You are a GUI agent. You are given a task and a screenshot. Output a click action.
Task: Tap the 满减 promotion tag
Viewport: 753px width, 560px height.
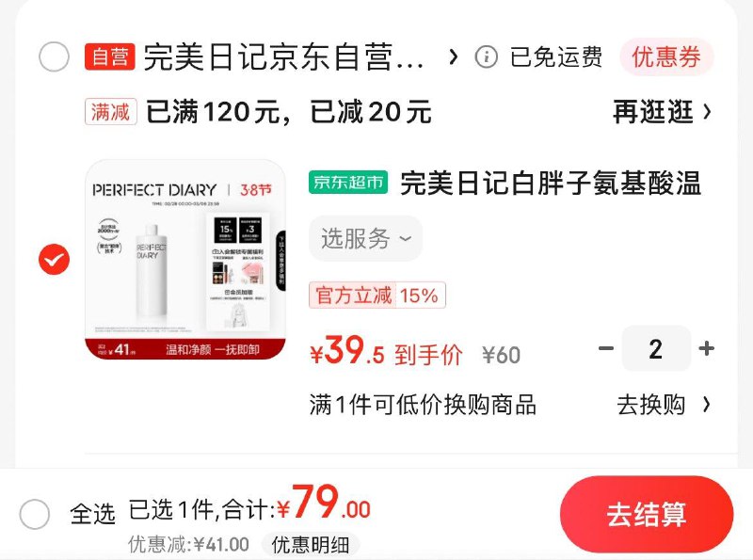(x=111, y=111)
